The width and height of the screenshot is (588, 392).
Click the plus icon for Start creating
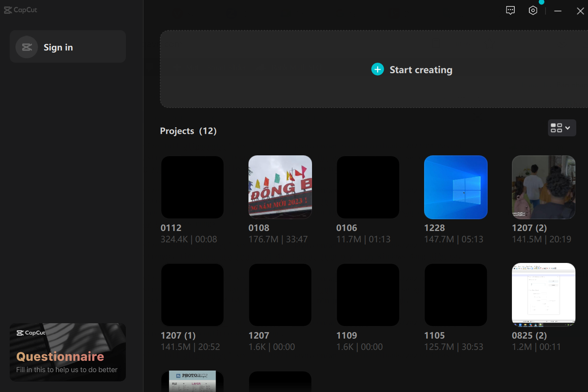pyautogui.click(x=378, y=69)
